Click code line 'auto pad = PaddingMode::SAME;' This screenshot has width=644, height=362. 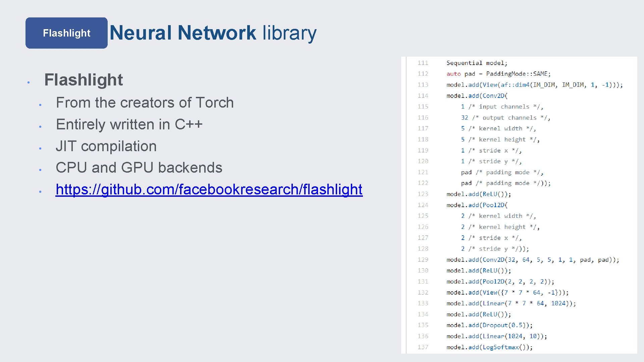(498, 74)
